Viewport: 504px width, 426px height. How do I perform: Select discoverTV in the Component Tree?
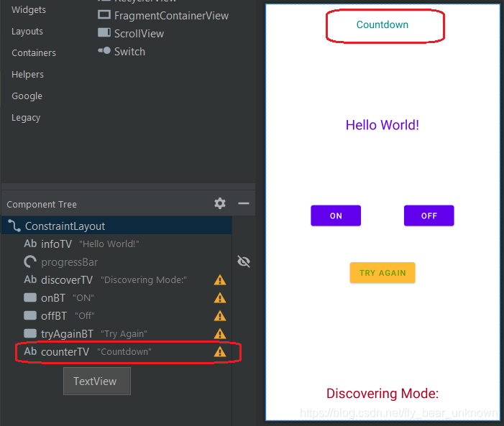tap(116, 280)
